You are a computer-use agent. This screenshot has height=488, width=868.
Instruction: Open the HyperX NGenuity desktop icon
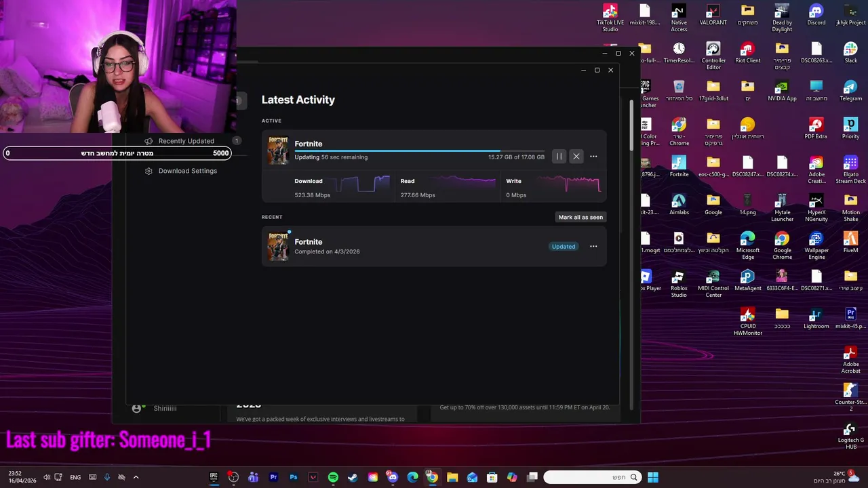click(x=816, y=207)
